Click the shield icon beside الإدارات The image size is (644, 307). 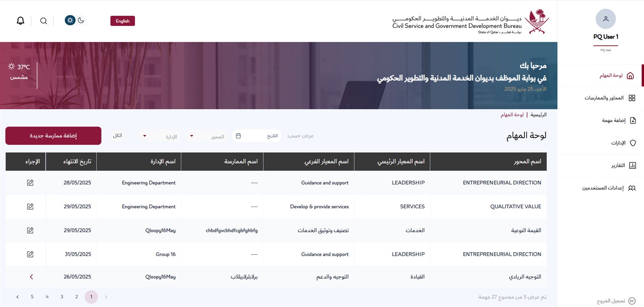(633, 143)
